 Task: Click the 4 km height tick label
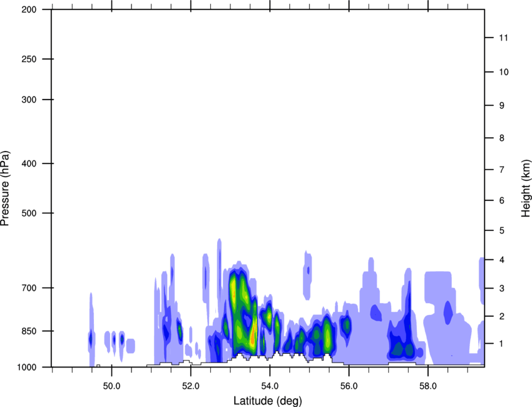pyautogui.click(x=502, y=260)
